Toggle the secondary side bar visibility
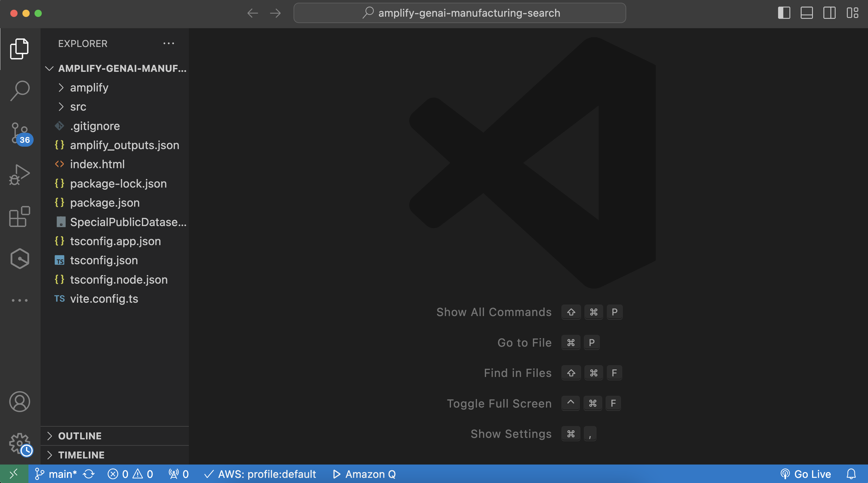868x483 pixels. click(829, 13)
